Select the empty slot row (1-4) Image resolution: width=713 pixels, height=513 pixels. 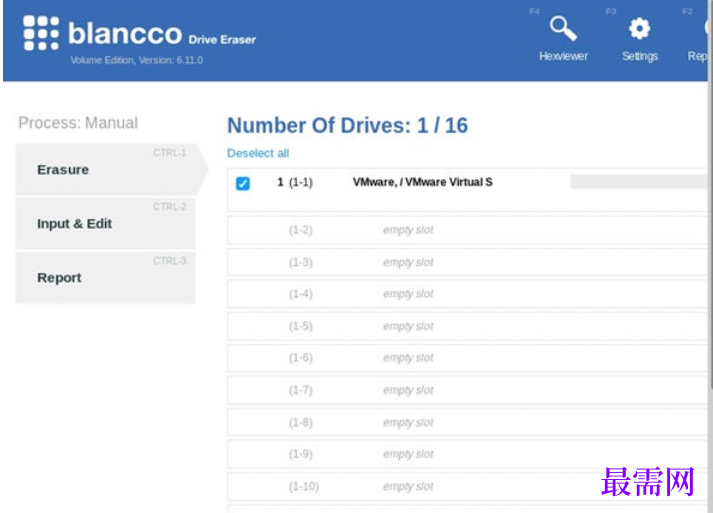point(467,294)
